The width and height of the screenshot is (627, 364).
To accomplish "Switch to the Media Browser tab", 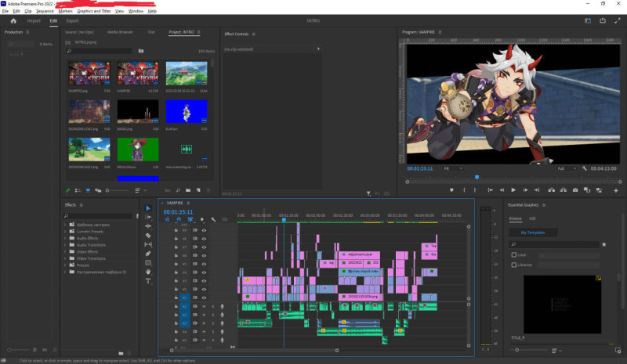I will pos(120,32).
